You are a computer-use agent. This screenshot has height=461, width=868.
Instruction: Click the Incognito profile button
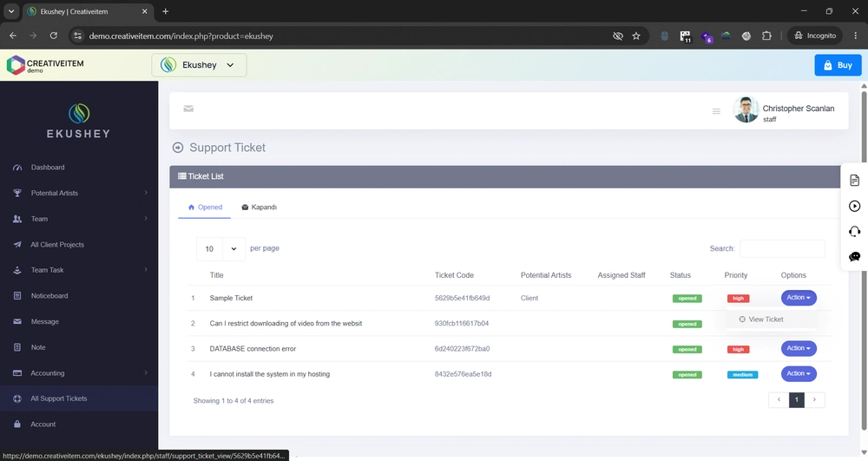point(814,36)
